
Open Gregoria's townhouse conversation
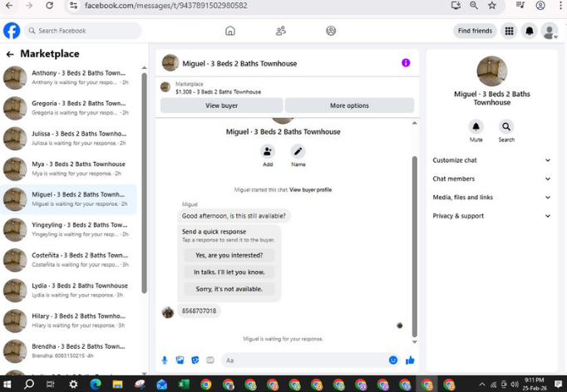tap(69, 108)
